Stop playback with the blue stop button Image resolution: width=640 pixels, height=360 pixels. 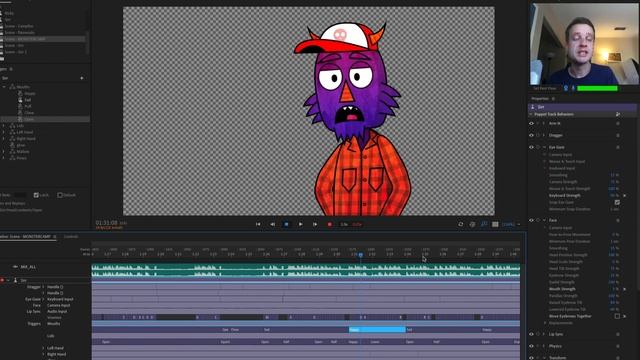coord(286,224)
